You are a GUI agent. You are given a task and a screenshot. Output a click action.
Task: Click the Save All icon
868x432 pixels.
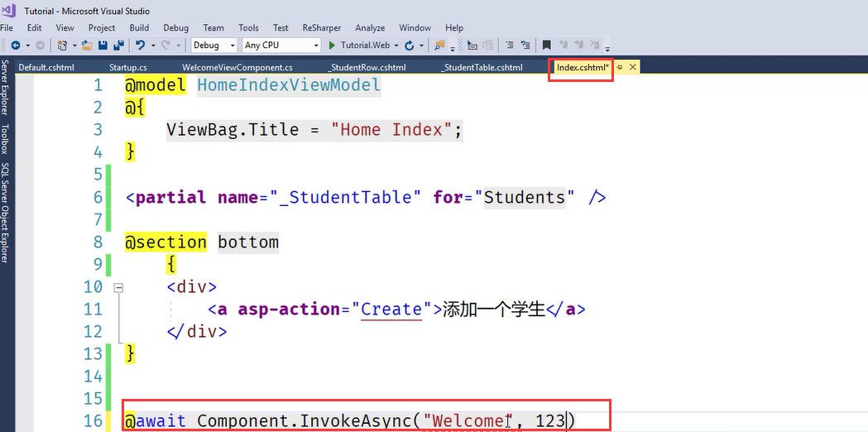point(117,46)
